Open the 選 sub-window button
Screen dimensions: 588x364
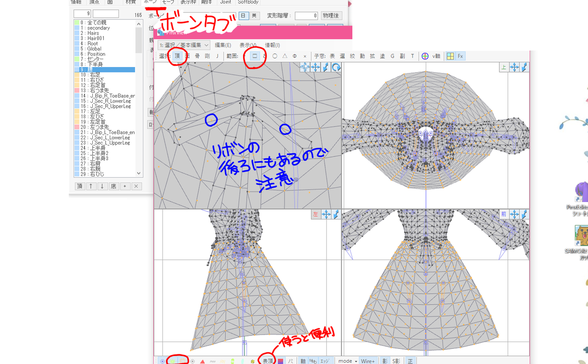click(x=342, y=56)
